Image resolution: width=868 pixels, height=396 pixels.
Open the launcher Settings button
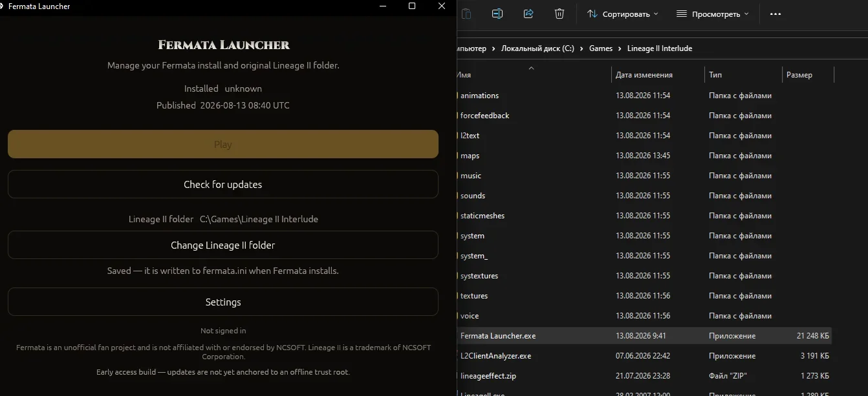point(223,302)
